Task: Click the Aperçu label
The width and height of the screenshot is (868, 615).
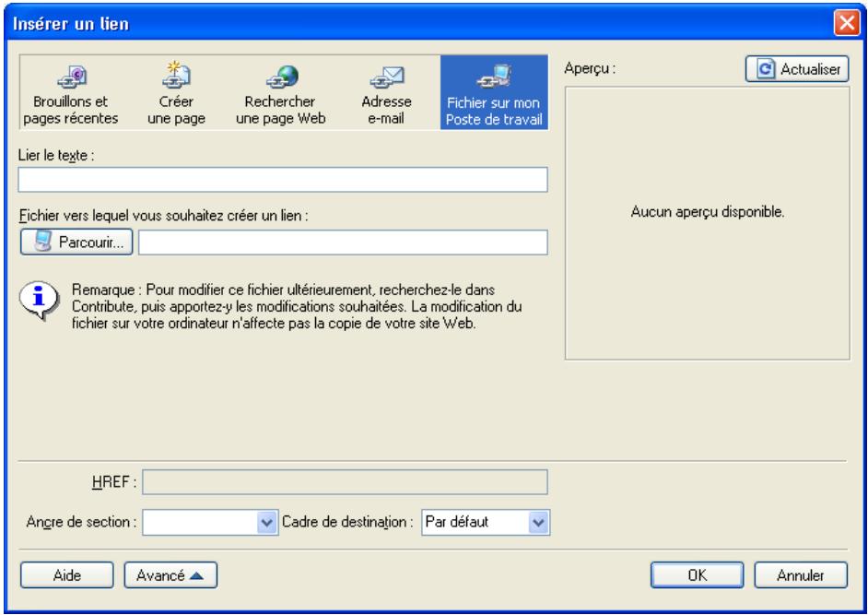Action: pyautogui.click(x=590, y=69)
